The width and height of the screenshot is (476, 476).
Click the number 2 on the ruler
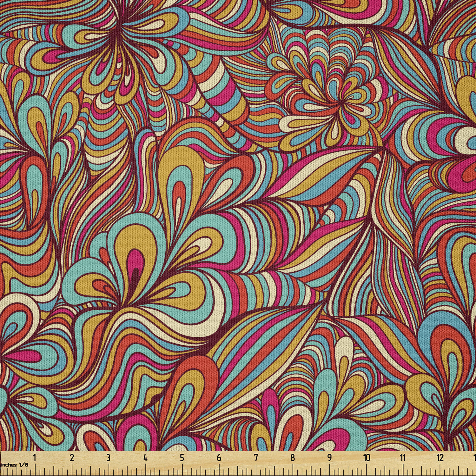tap(72, 458)
